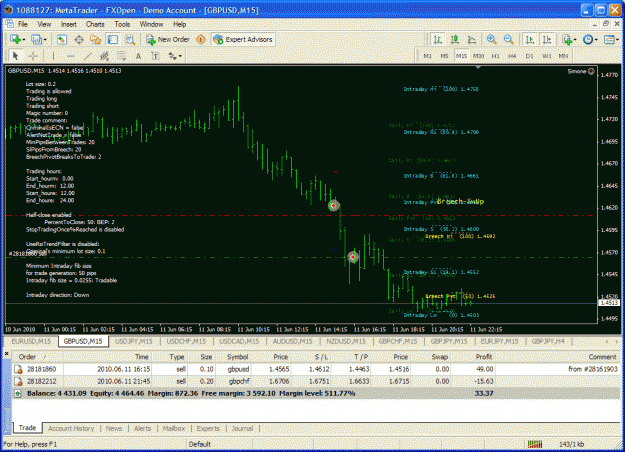Set timeframe to H1

pos(495,56)
